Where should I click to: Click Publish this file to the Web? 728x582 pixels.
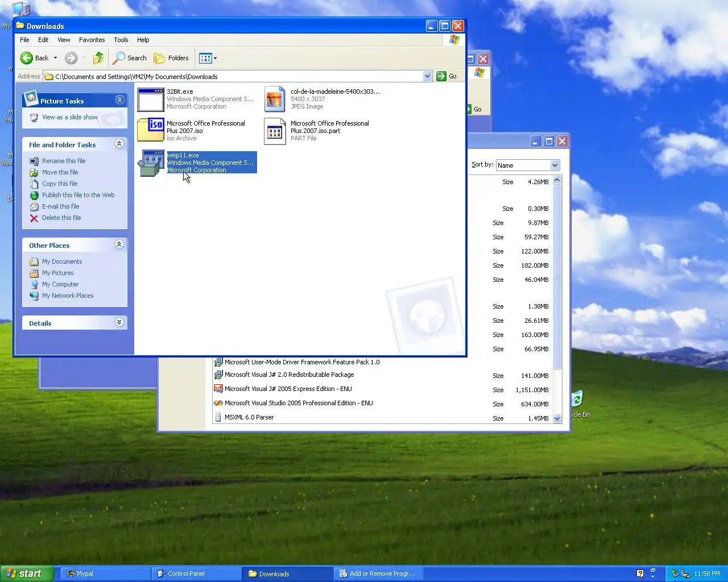tap(78, 195)
